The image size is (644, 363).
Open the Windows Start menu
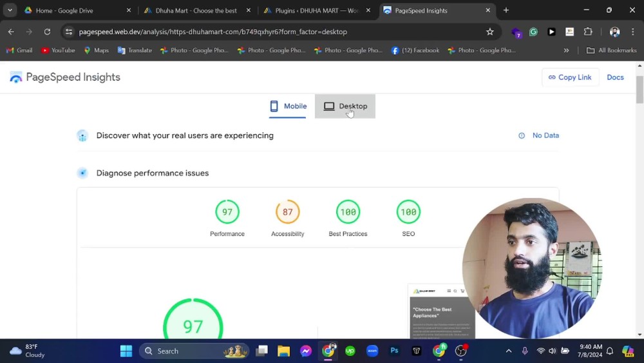[x=126, y=351]
